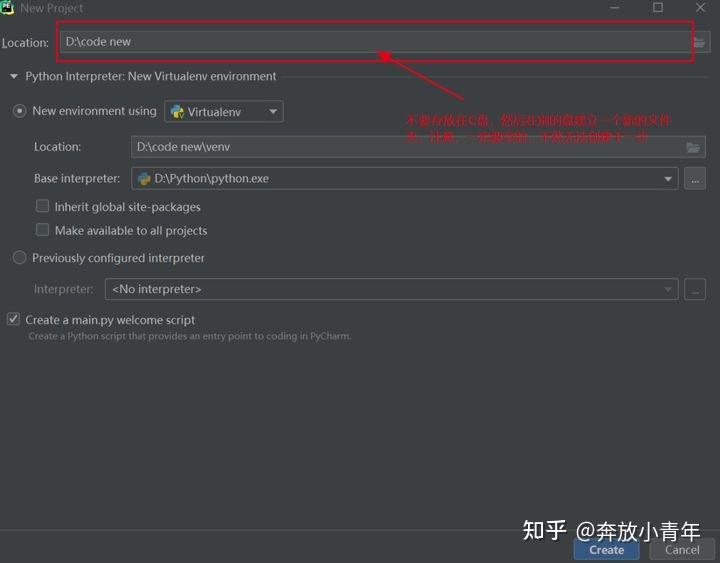Browse for the venv location folder
The image size is (720, 563).
[x=693, y=147]
